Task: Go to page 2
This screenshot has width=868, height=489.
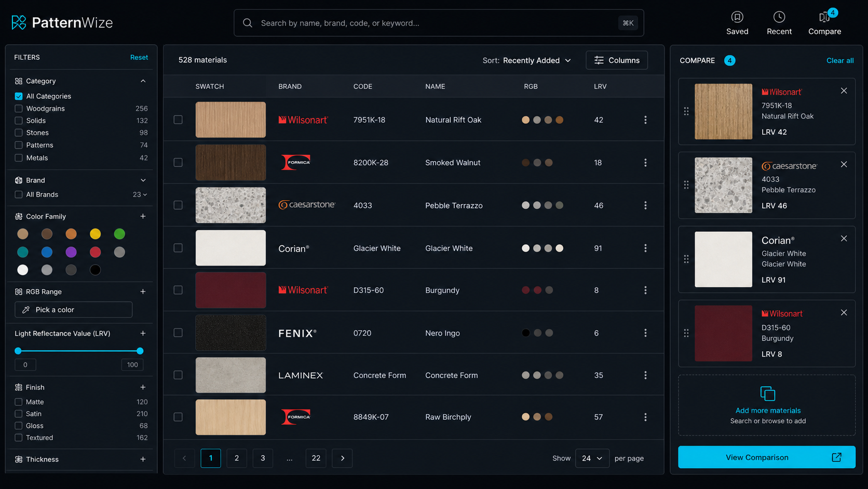Action: (237, 458)
